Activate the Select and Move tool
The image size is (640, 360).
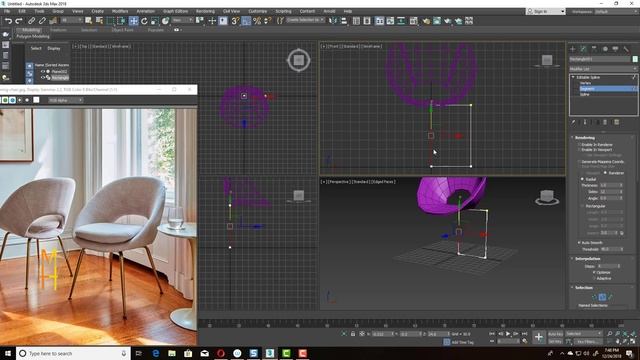tap(133, 21)
